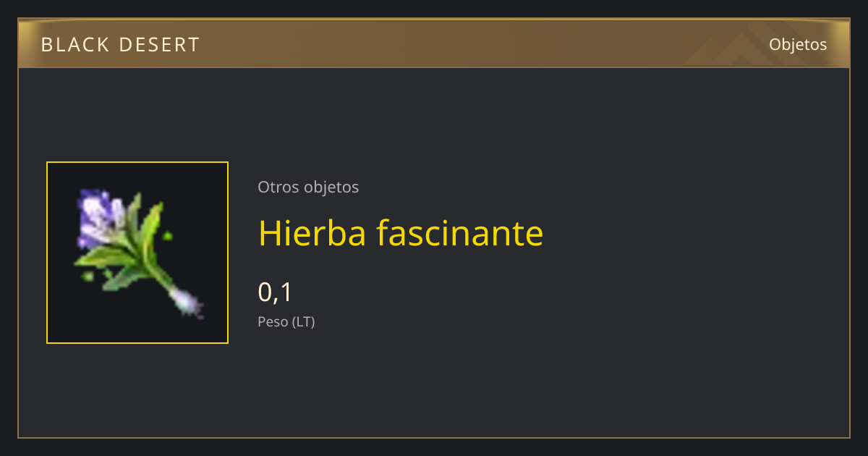The height and width of the screenshot is (456, 868).
Task: Click the empty dark card area beside the item details
Action: tap(687, 253)
